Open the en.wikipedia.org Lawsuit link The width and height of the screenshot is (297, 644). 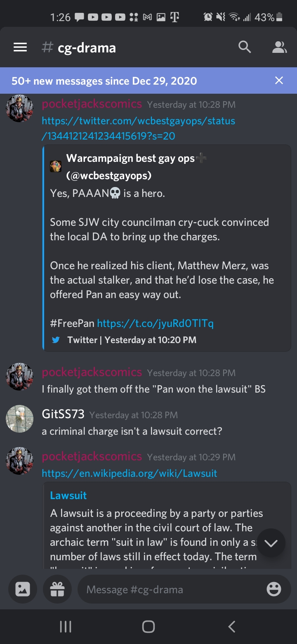[x=130, y=473]
